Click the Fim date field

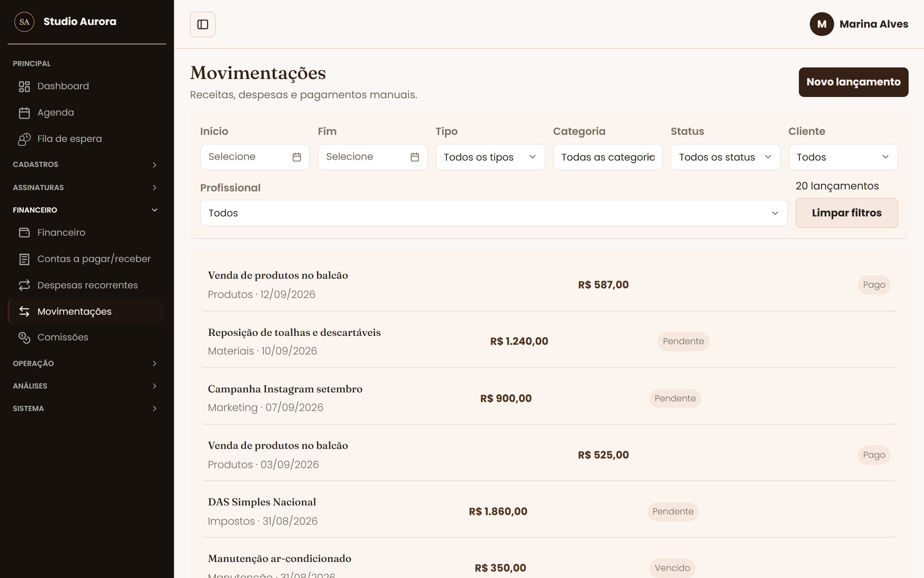tap(373, 157)
